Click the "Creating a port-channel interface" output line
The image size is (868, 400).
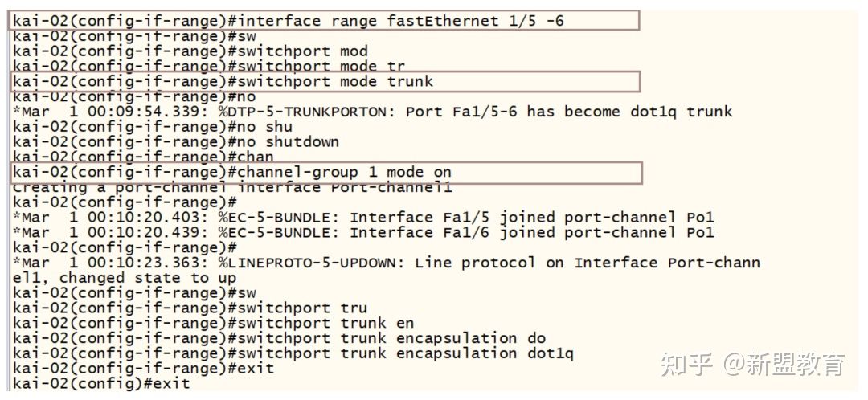pos(232,188)
